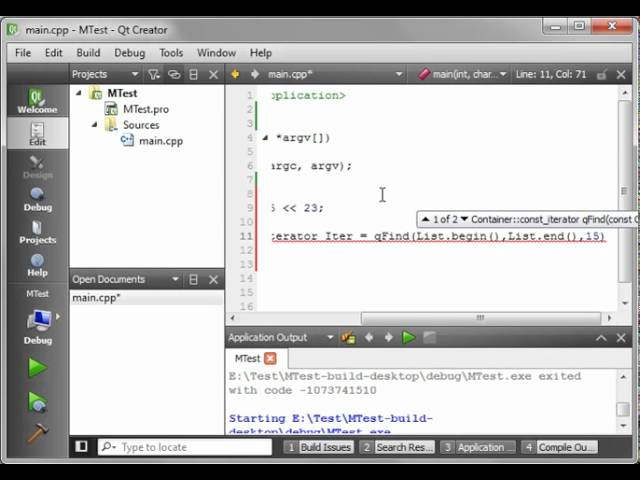Open the Edit menu
This screenshot has height=480, width=640.
53,53
